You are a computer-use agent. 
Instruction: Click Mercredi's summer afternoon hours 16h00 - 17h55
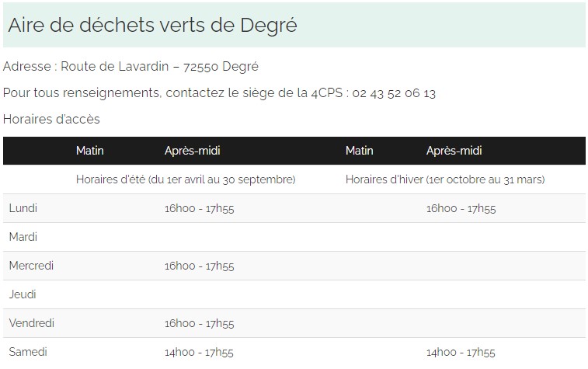[199, 266]
